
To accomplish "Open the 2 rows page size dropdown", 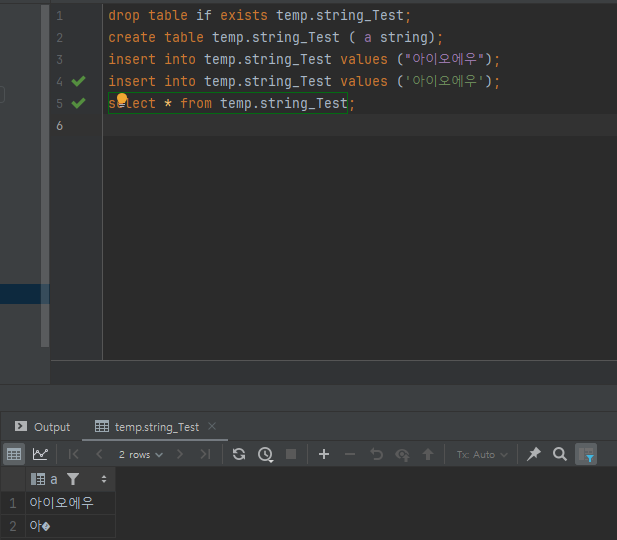I will pos(140,455).
